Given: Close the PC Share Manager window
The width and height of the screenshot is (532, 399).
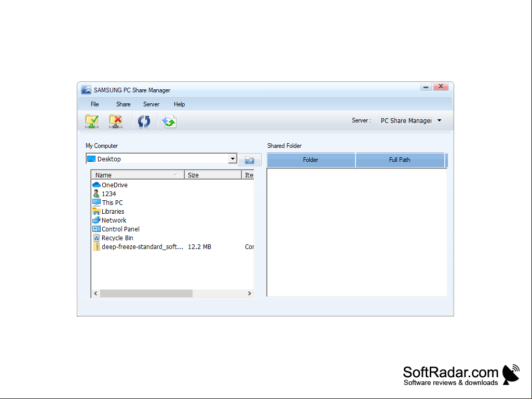Looking at the screenshot, I should [x=441, y=87].
